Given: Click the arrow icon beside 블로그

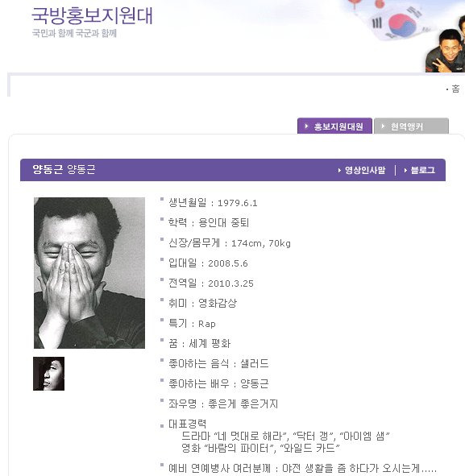Looking at the screenshot, I should point(405,170).
